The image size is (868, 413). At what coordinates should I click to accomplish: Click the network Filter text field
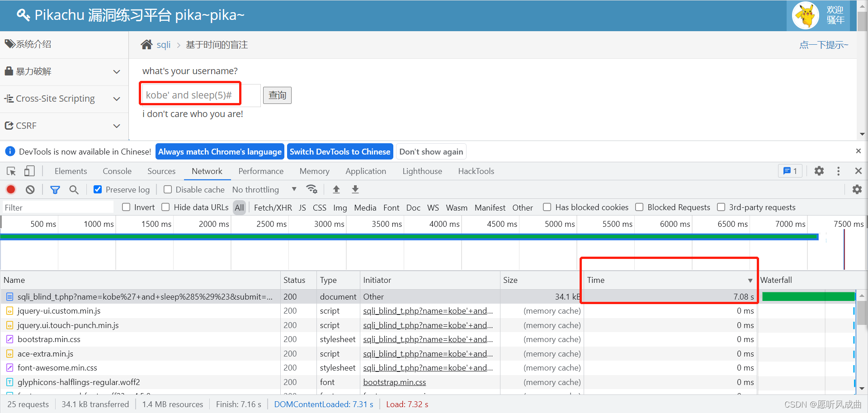click(58, 207)
